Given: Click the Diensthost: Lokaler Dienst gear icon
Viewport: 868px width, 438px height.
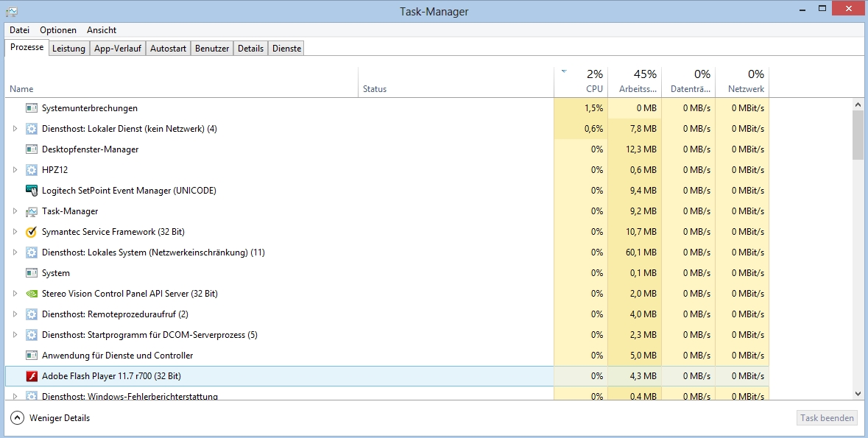Looking at the screenshot, I should click(x=32, y=129).
